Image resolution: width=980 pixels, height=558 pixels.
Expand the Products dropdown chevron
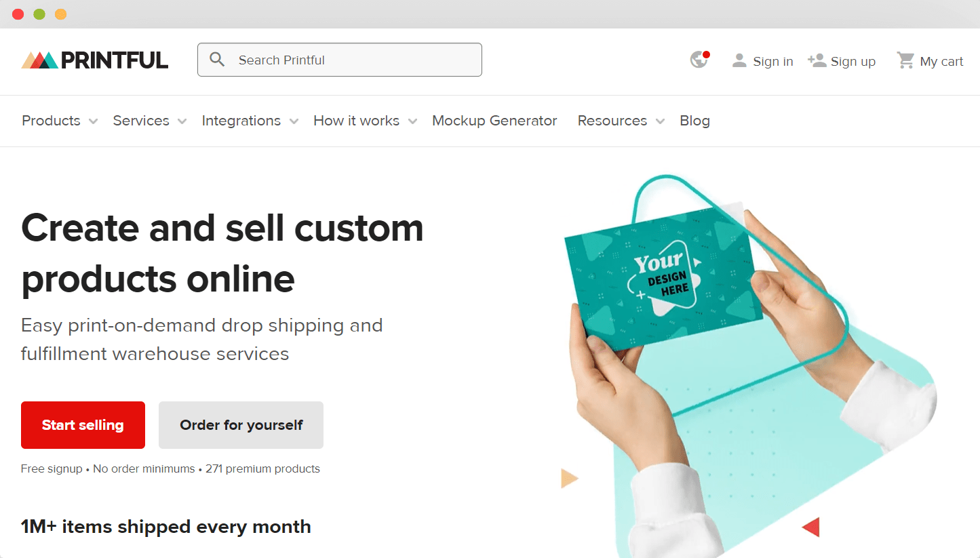94,121
